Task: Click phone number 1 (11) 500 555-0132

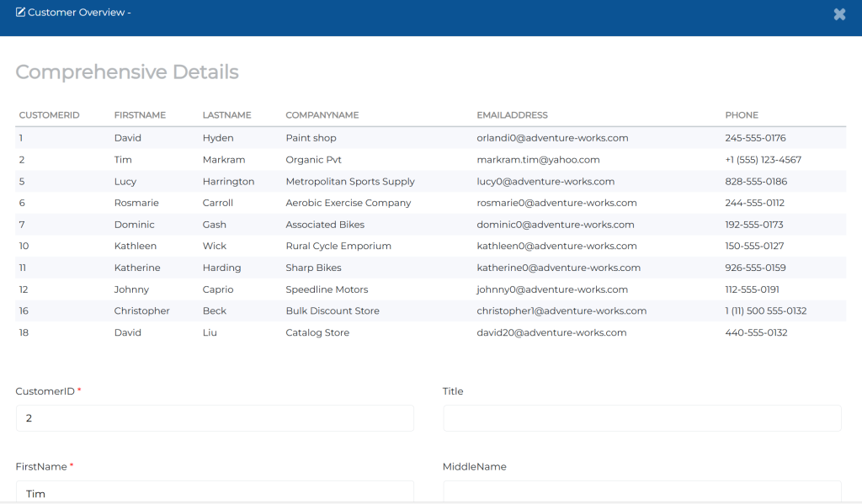Action: pos(766,310)
